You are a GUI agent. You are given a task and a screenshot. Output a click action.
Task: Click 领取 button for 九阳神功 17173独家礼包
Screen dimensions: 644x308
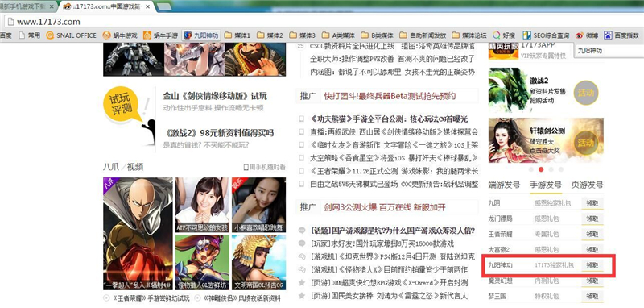point(592,265)
